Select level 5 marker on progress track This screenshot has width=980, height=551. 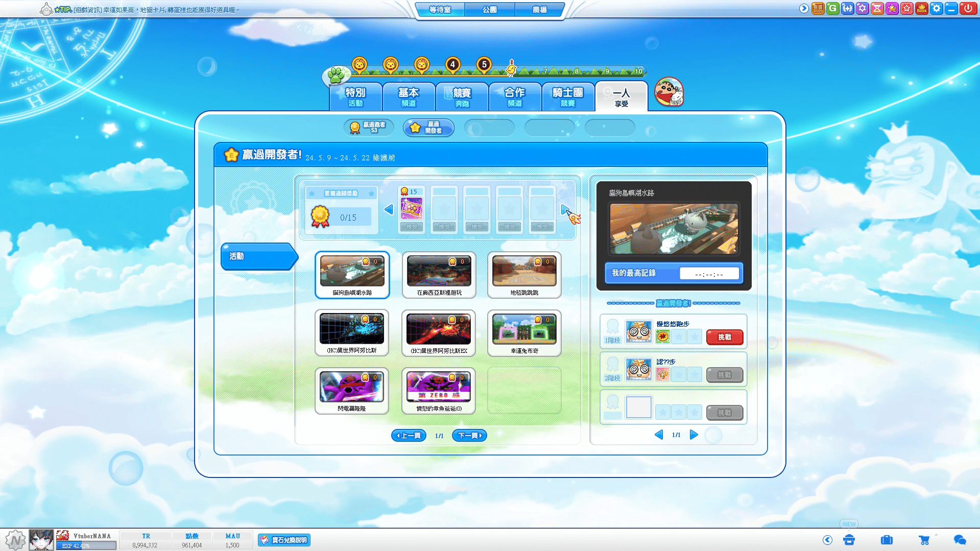click(x=484, y=65)
